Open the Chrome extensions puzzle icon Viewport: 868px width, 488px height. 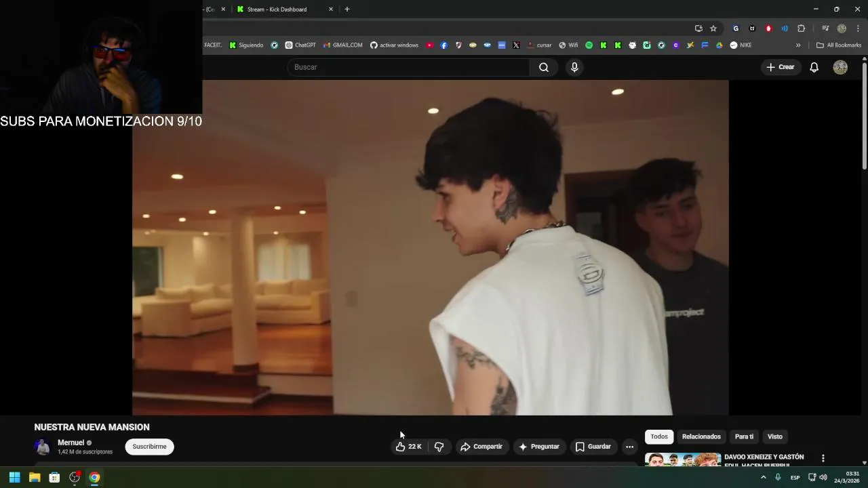click(x=801, y=28)
